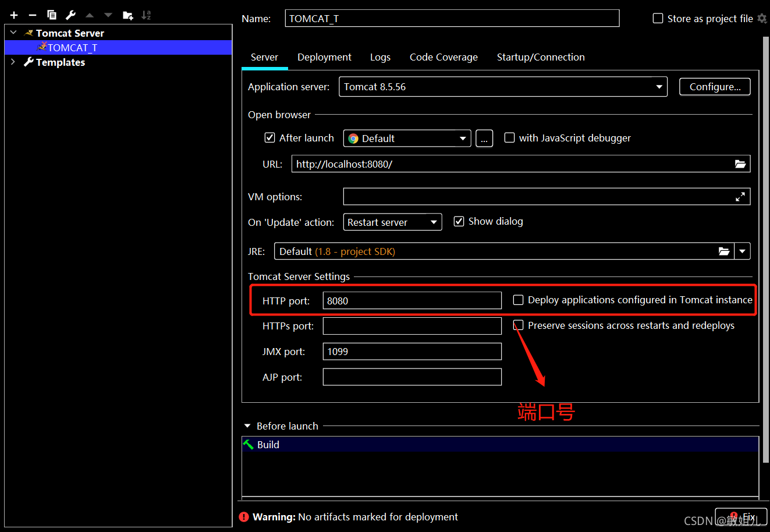
Task: Toggle Store as project file checkbox
Action: [658, 19]
